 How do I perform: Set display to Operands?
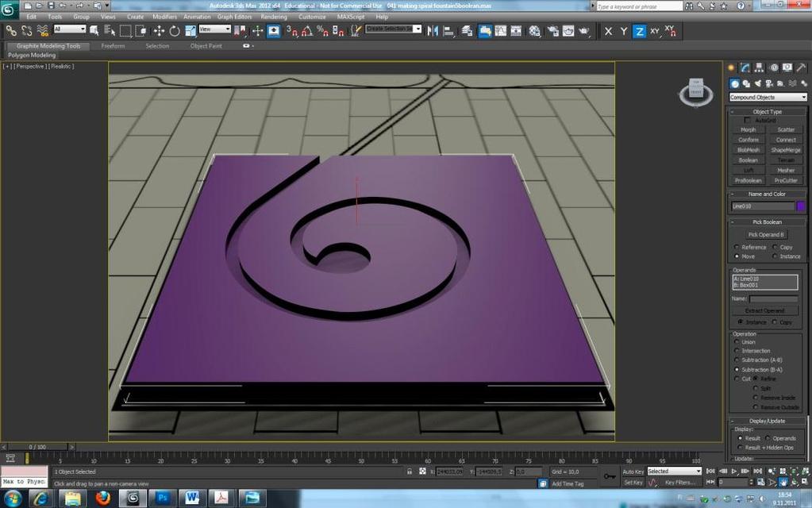(768, 439)
